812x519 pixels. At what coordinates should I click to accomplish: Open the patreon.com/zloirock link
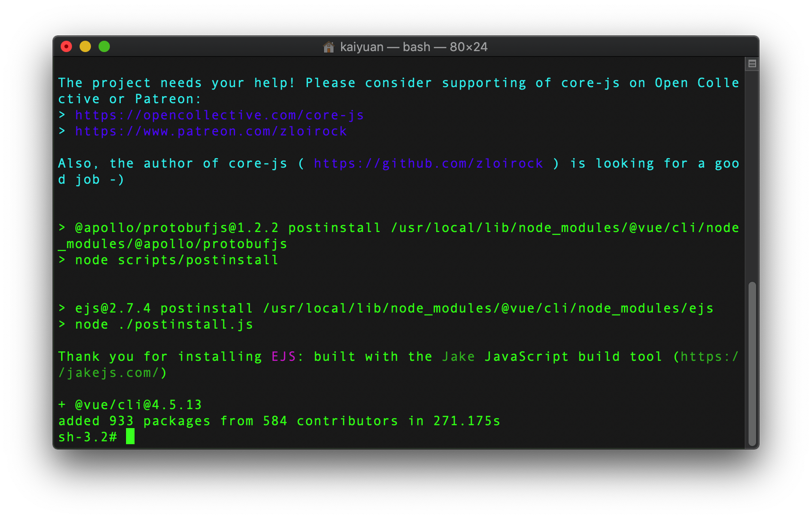(x=211, y=131)
